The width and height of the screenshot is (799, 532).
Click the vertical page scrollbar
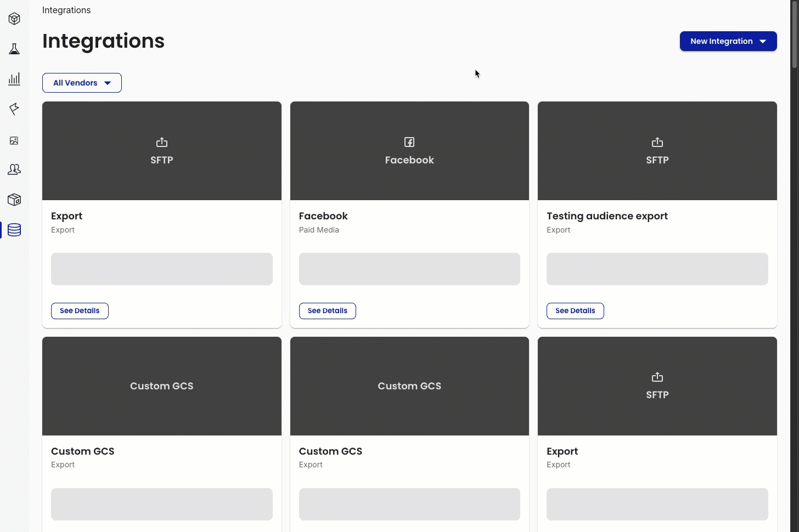(794, 34)
